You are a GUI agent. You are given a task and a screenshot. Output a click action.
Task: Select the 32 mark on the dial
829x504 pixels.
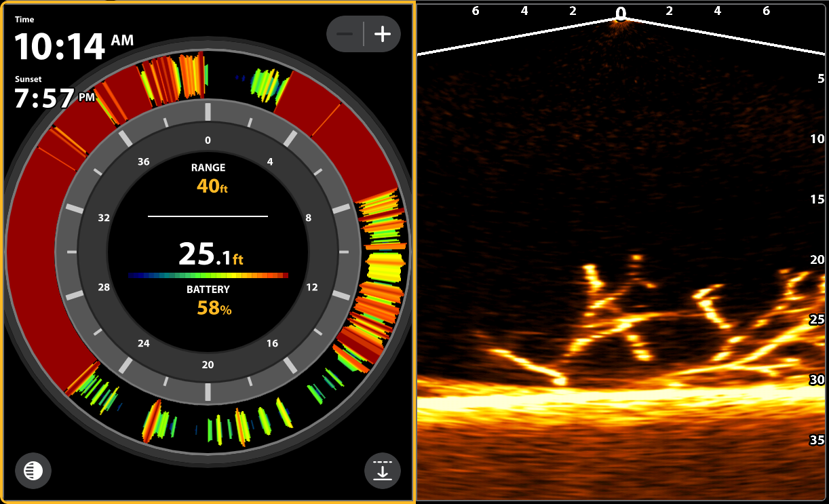click(x=104, y=218)
